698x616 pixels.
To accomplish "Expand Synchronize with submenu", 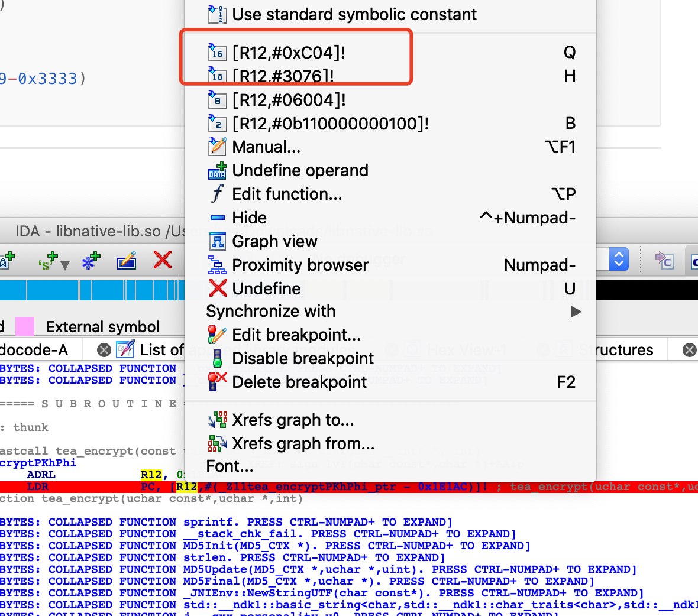I will tap(390, 312).
